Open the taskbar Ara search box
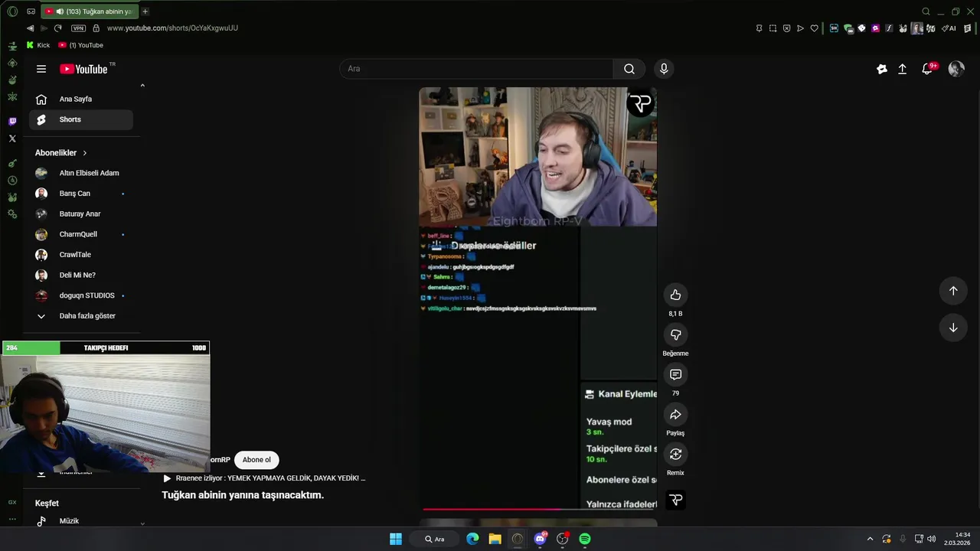980x551 pixels. click(x=435, y=539)
